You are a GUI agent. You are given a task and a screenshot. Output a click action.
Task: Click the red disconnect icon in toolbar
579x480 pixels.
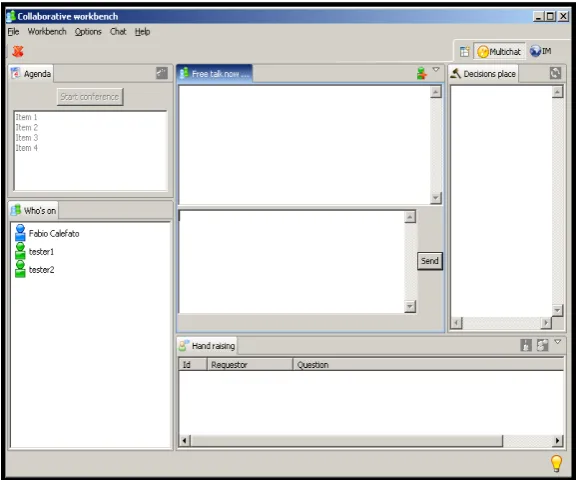[17, 51]
